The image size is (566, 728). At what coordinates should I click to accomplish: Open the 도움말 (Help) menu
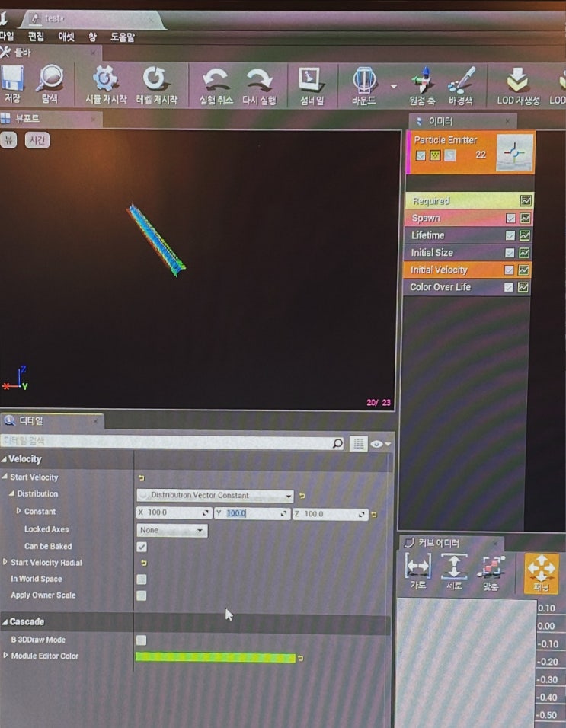[x=122, y=37]
